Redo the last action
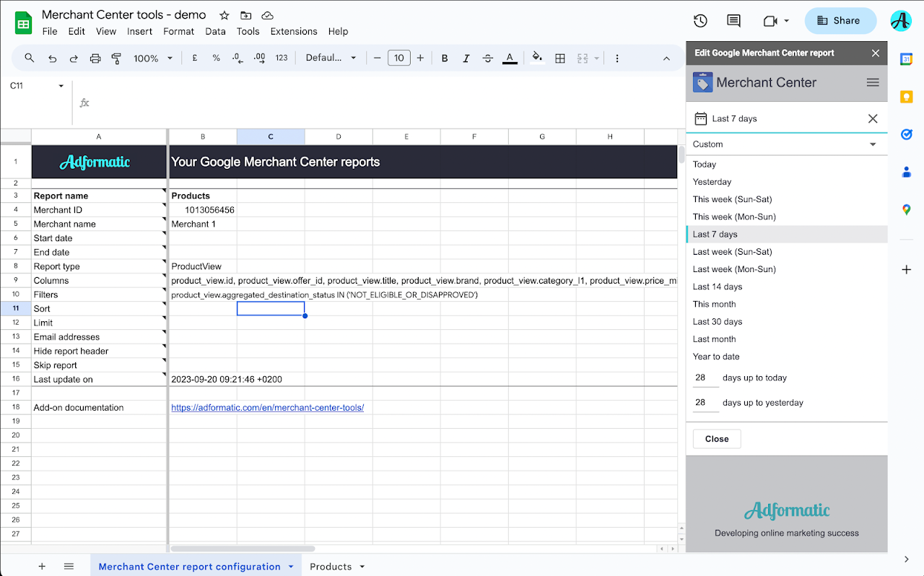The image size is (924, 576). coord(74,58)
